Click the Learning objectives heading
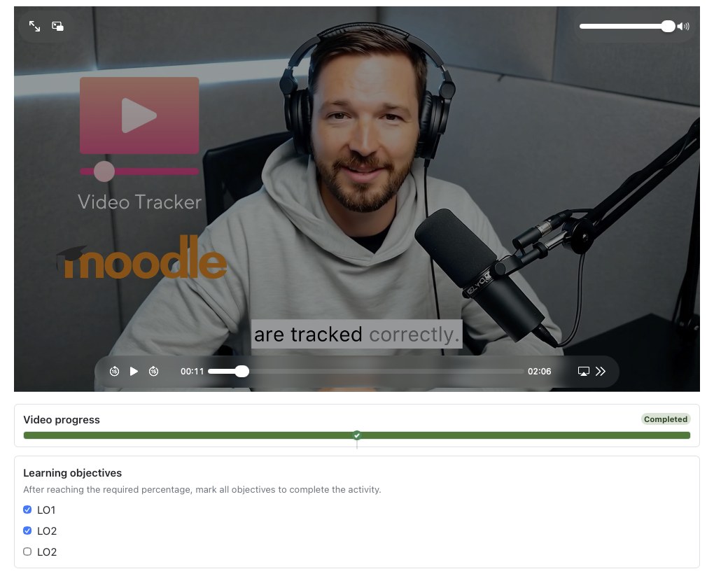The image size is (728, 576). (72, 473)
